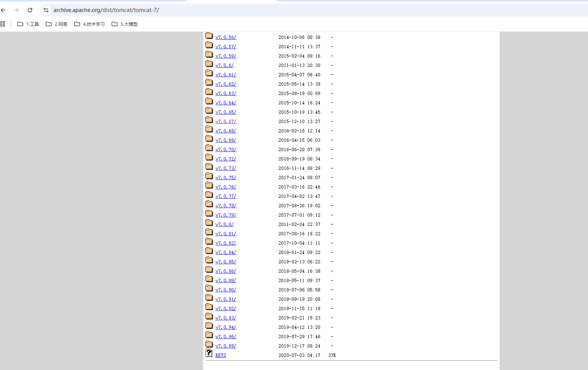Click the browser forward arrow

(16, 10)
